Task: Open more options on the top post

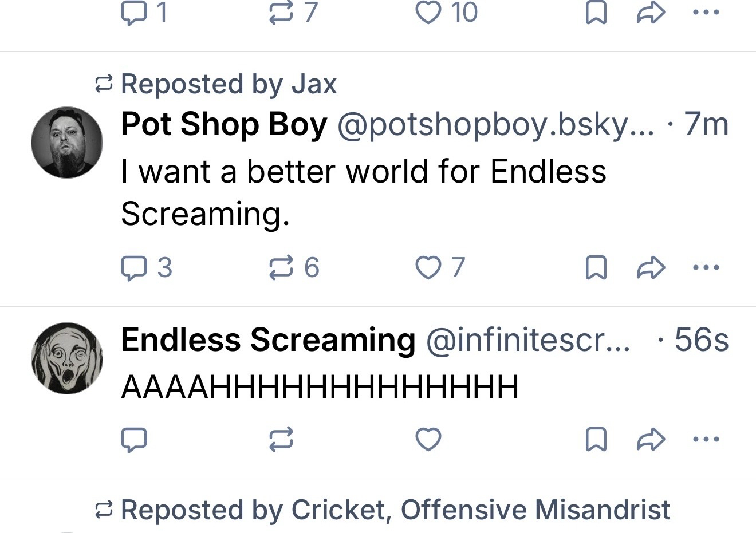Action: click(706, 13)
